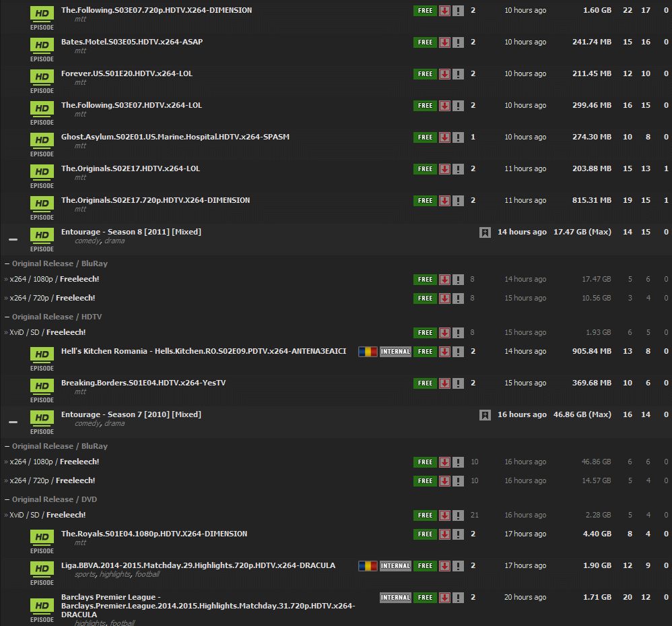
Task: Collapse the Entourage Season 8 group
Action: click(x=13, y=239)
